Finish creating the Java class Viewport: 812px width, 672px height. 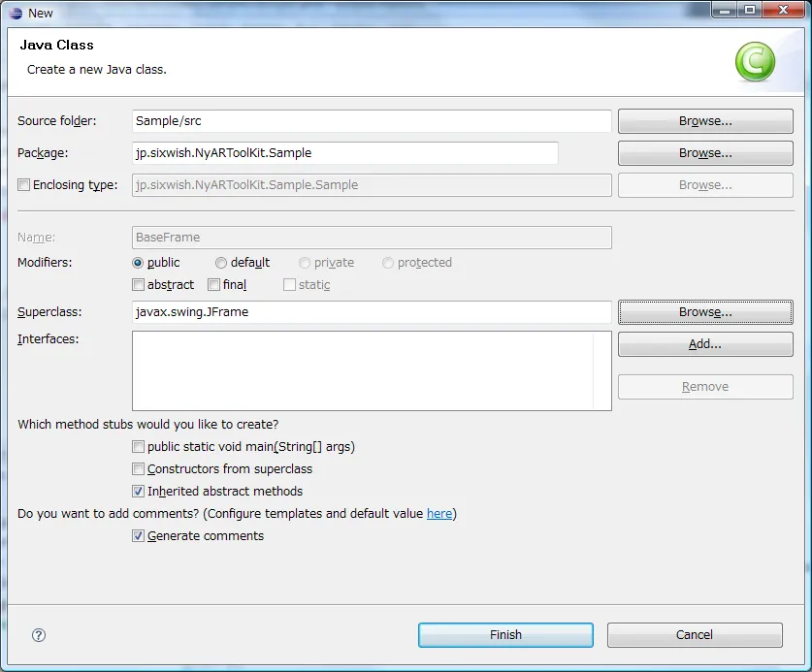pos(506,635)
